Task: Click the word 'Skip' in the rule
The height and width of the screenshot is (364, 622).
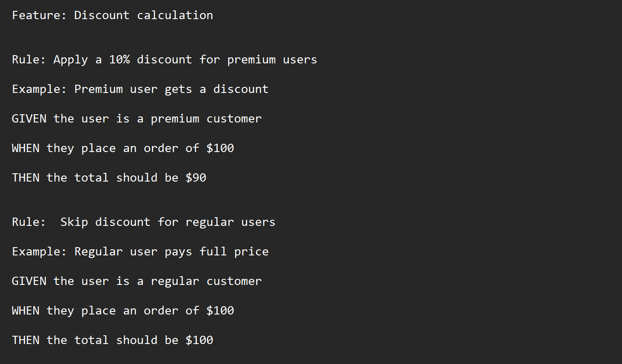Action: (74, 222)
